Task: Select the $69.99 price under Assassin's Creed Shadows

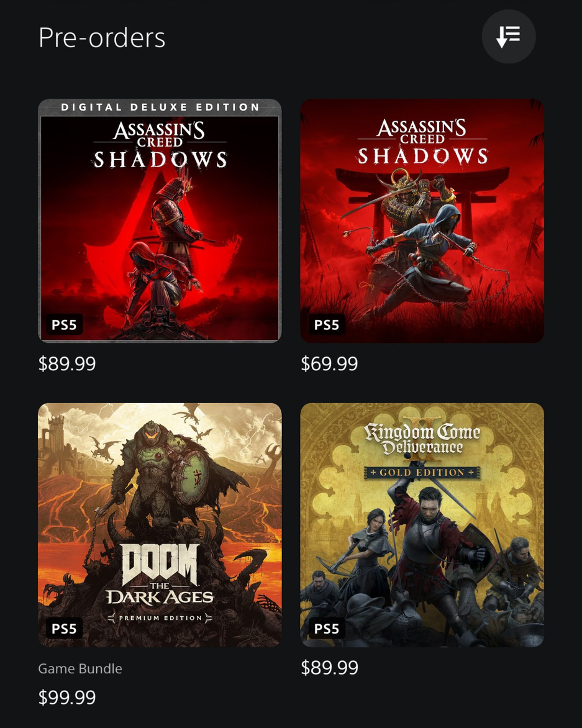Action: point(330,363)
